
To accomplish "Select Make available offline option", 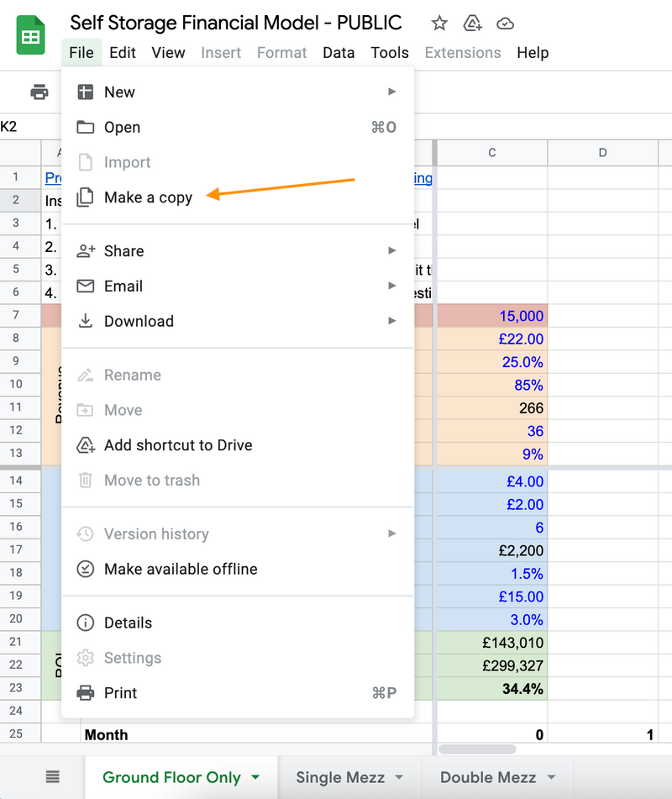I will click(181, 569).
